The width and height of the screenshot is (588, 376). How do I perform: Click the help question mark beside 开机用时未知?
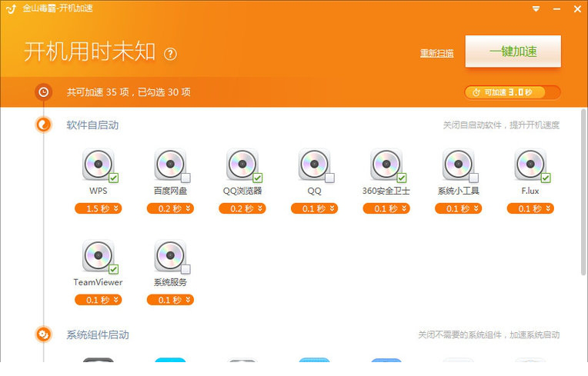pos(170,54)
